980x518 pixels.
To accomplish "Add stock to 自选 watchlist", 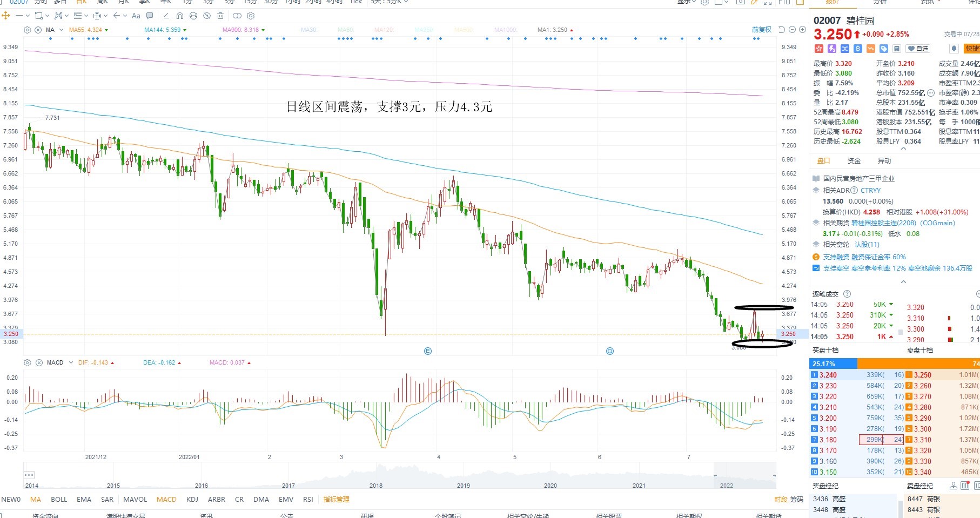I will point(918,49).
